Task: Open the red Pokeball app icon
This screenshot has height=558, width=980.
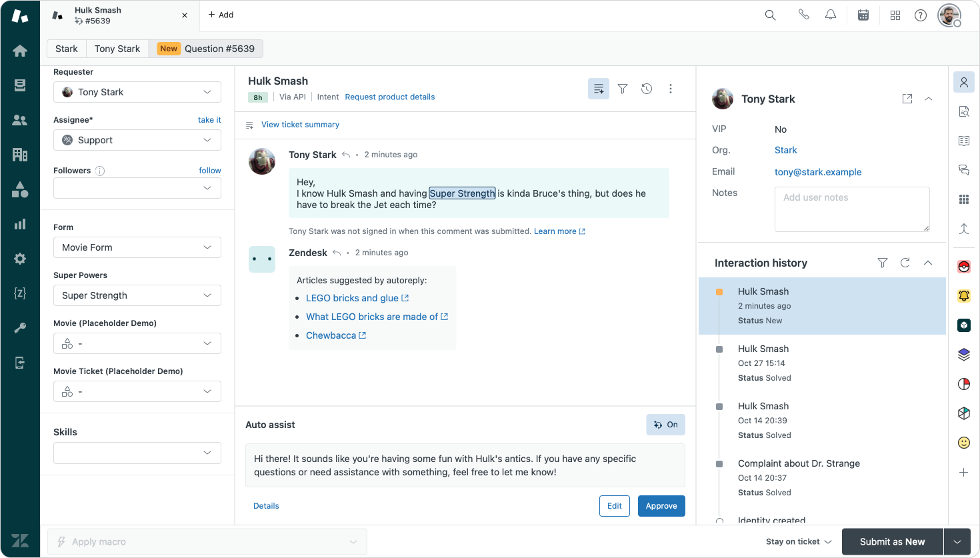Action: pyautogui.click(x=964, y=267)
